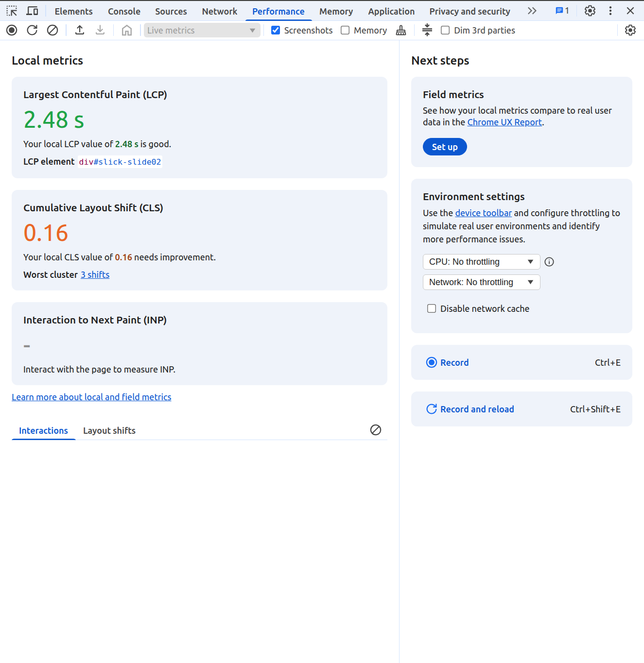Open CPU: No throttling dropdown
644x663 pixels.
pos(481,262)
